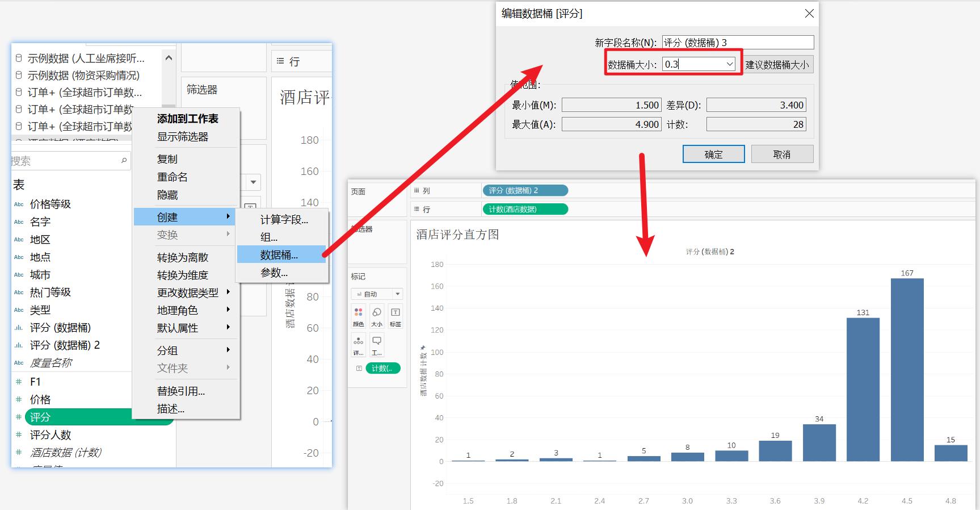Select 复制 in the context menu
980x510 pixels.
(x=167, y=159)
